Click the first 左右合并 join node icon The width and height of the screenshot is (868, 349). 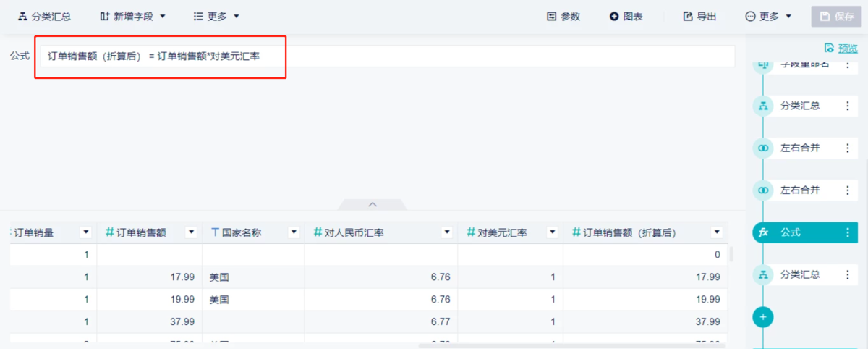[x=763, y=148]
